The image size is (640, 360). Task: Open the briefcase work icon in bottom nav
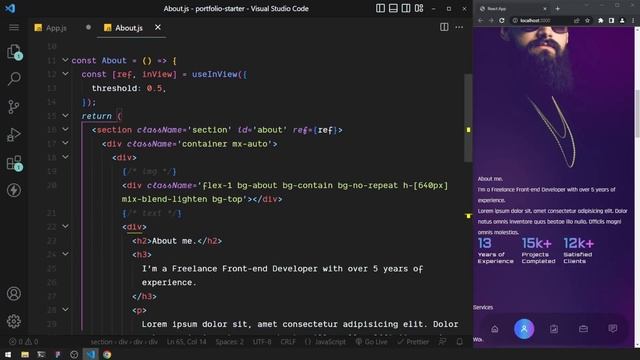583,329
